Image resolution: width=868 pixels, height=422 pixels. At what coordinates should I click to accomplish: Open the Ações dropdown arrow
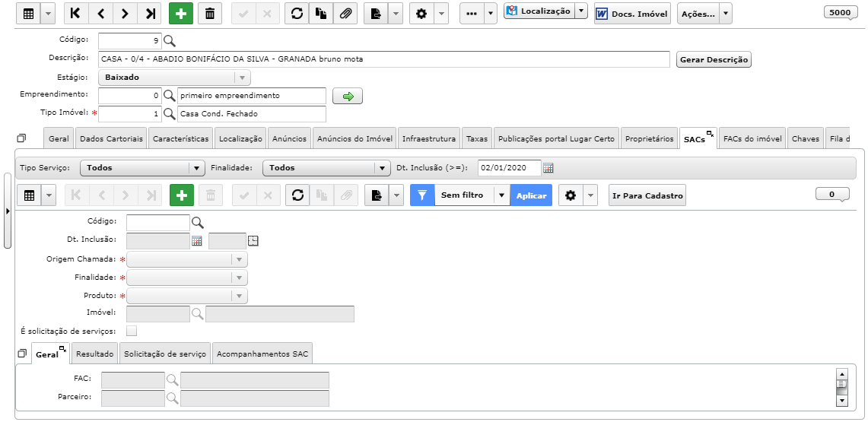click(x=726, y=14)
